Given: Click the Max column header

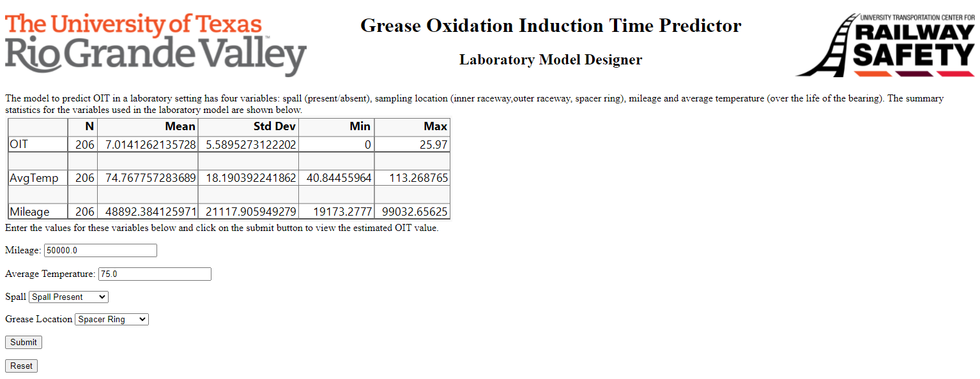Looking at the screenshot, I should pos(436,126).
